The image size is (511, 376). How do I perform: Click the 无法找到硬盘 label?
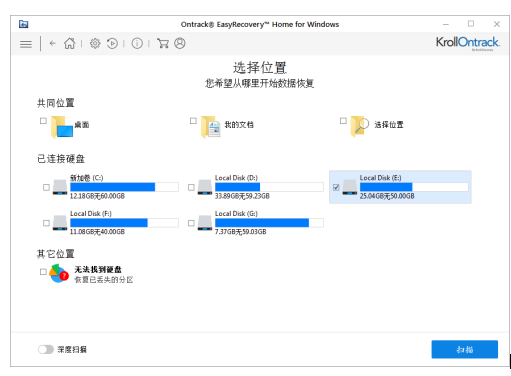click(x=98, y=269)
